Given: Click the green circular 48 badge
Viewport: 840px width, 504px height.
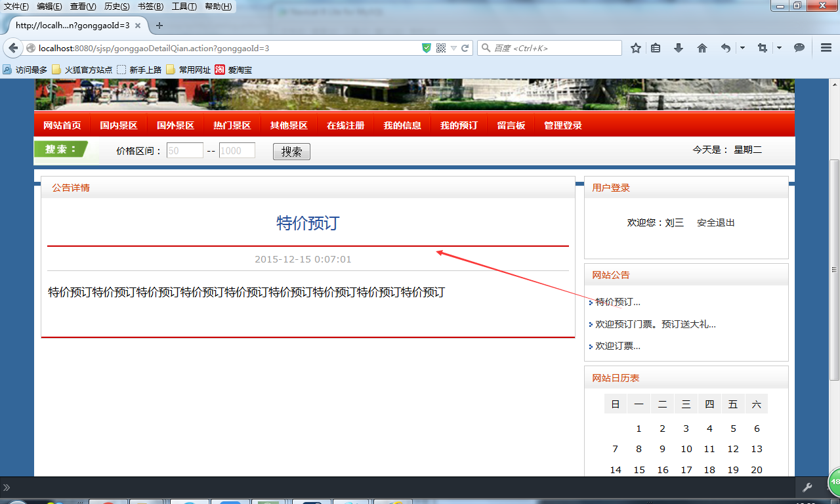Looking at the screenshot, I should (835, 481).
